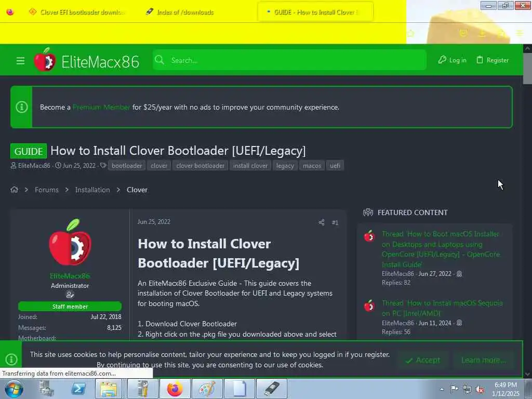Viewport: 532px width, 399px height.
Task: Click the muted volume tray icon
Action: [x=480, y=390]
